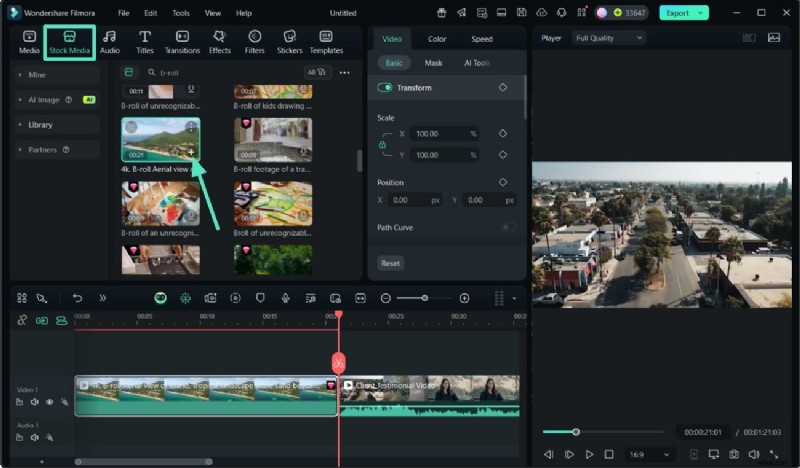800x468 pixels.
Task: Open the Full Quality dropdown
Action: 608,38
